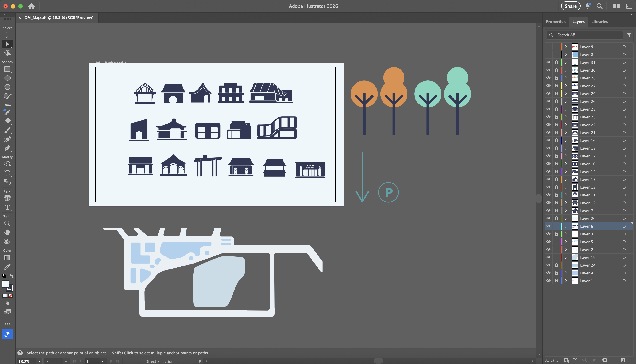Click the delete layer trash icon
636x364 pixels.
[623, 360]
